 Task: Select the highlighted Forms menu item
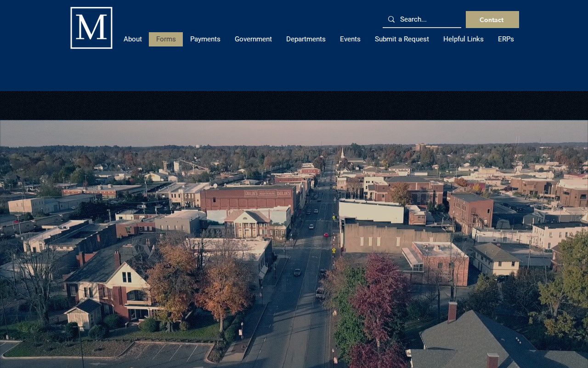tap(166, 39)
